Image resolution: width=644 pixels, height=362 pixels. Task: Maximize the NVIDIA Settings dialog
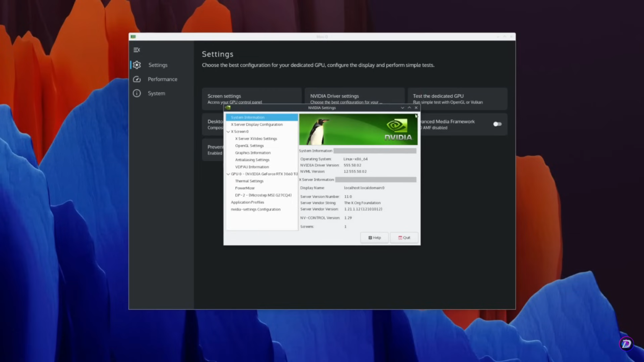click(409, 108)
